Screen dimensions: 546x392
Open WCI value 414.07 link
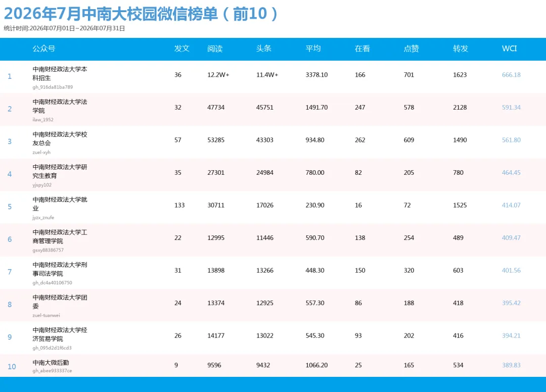coord(511,205)
